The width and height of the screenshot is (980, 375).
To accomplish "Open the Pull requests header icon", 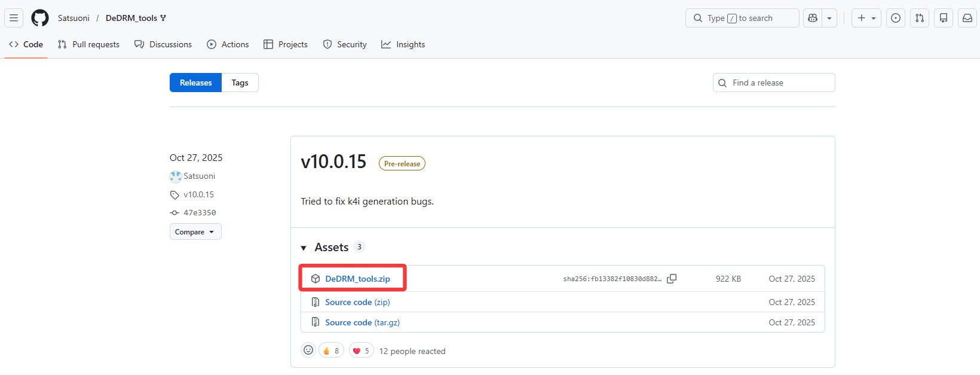I will (x=920, y=18).
